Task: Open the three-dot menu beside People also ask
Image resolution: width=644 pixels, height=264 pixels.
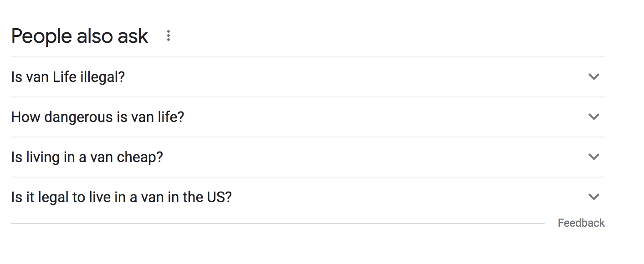Action: pyautogui.click(x=169, y=36)
